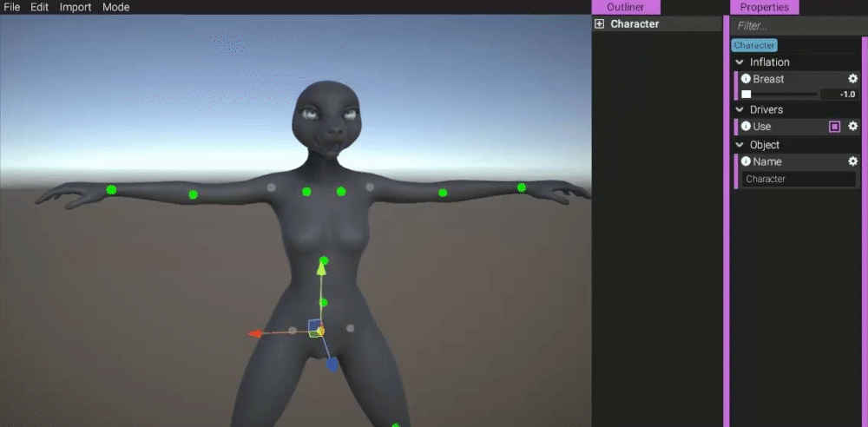Switch to the Properties tab

pos(764,7)
